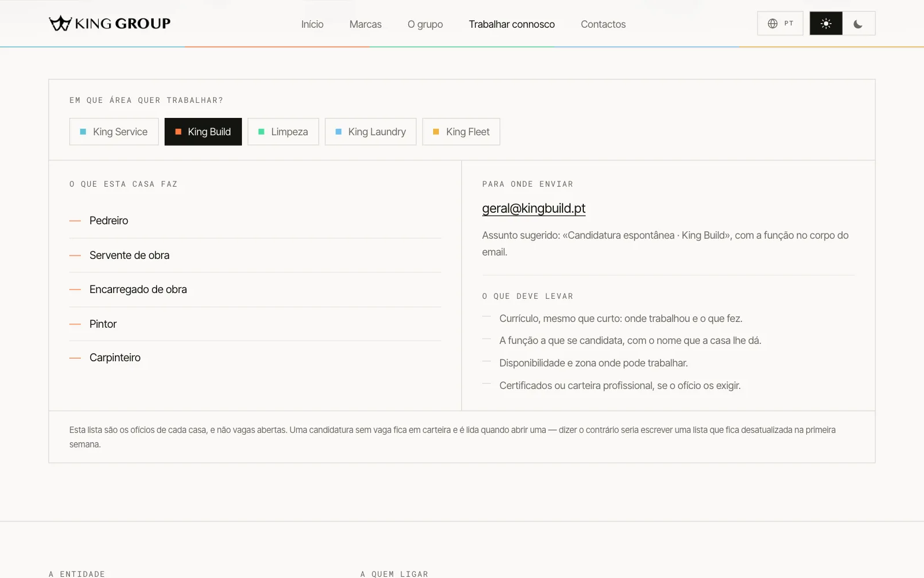Select the King Service area tab

[114, 132]
